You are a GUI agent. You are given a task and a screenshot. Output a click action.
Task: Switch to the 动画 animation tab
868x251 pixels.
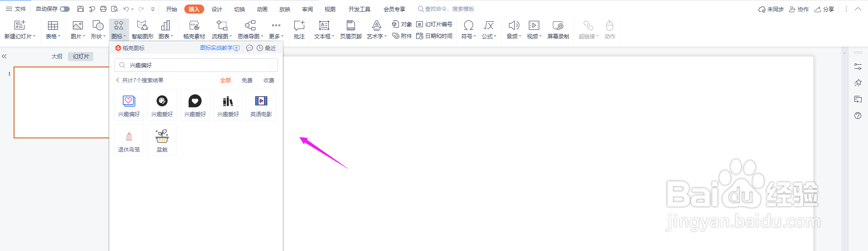[262, 9]
